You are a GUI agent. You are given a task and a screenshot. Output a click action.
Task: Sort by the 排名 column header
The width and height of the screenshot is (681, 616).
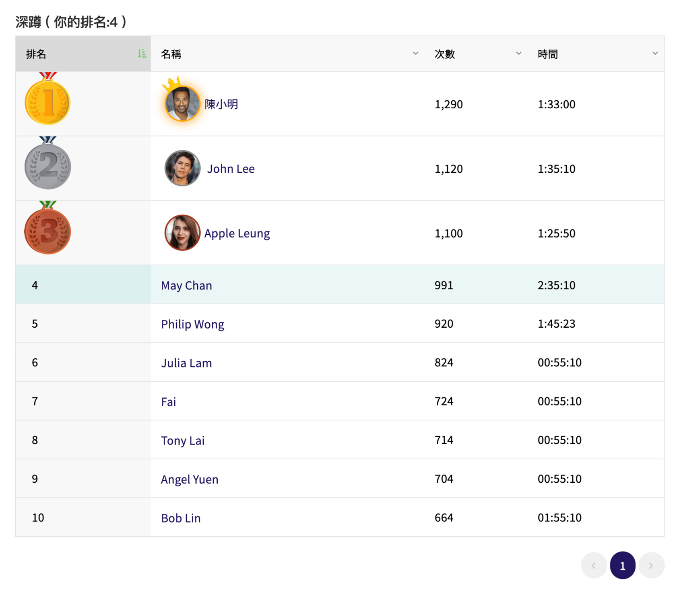36,54
